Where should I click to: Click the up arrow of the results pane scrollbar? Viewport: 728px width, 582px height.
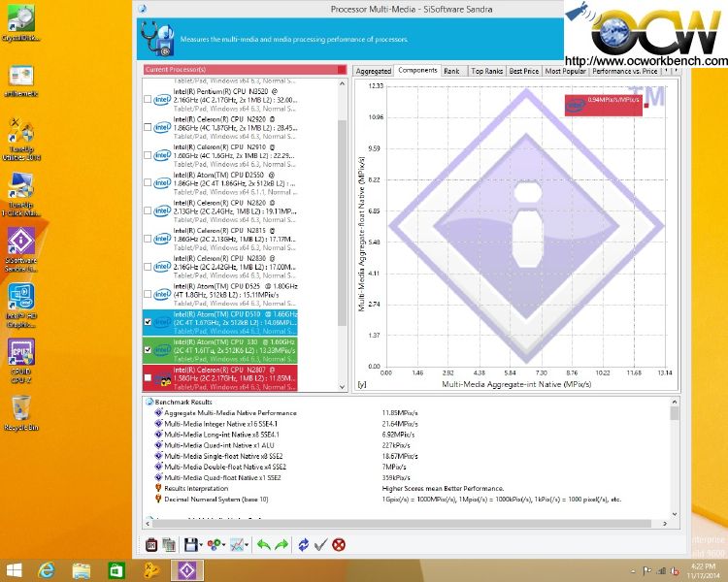pos(675,402)
